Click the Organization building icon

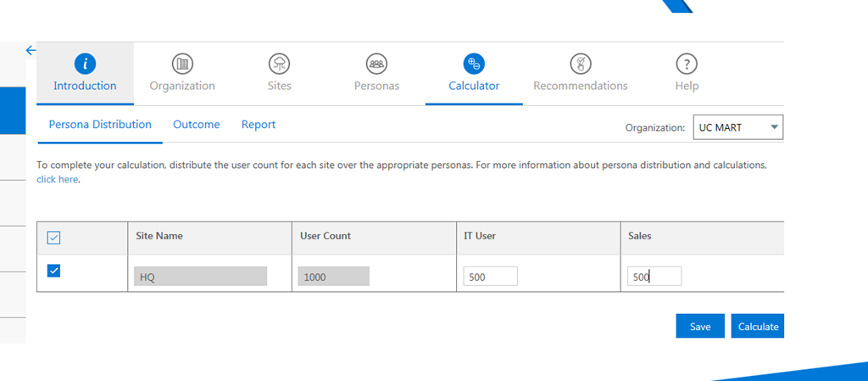pyautogui.click(x=182, y=64)
